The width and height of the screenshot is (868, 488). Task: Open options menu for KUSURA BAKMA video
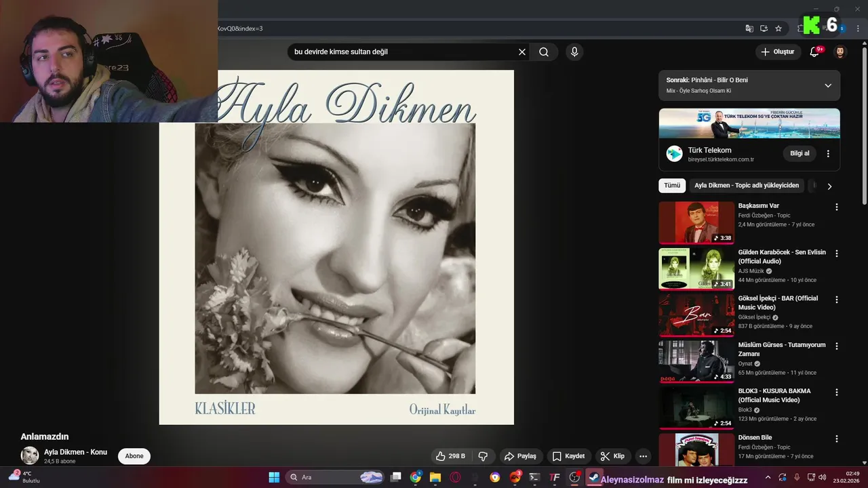tap(836, 392)
